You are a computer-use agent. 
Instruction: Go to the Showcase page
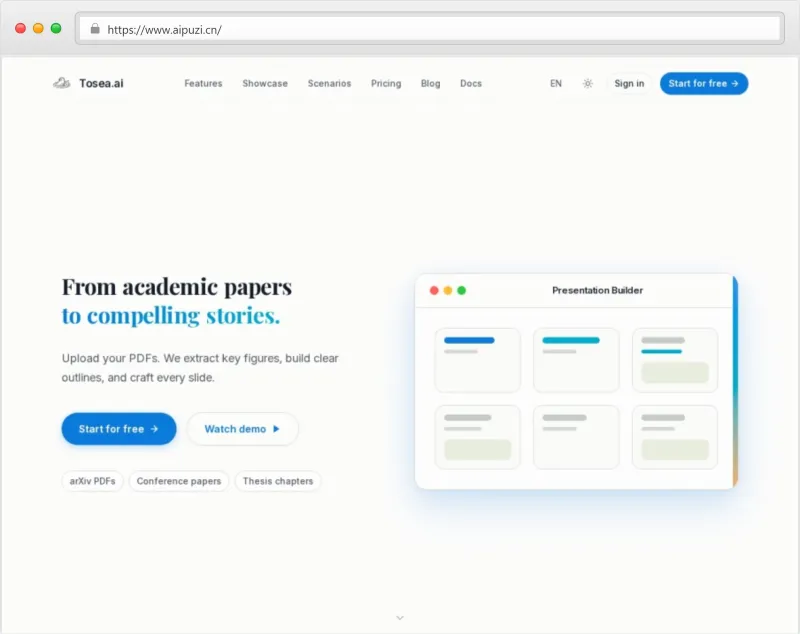click(x=265, y=84)
